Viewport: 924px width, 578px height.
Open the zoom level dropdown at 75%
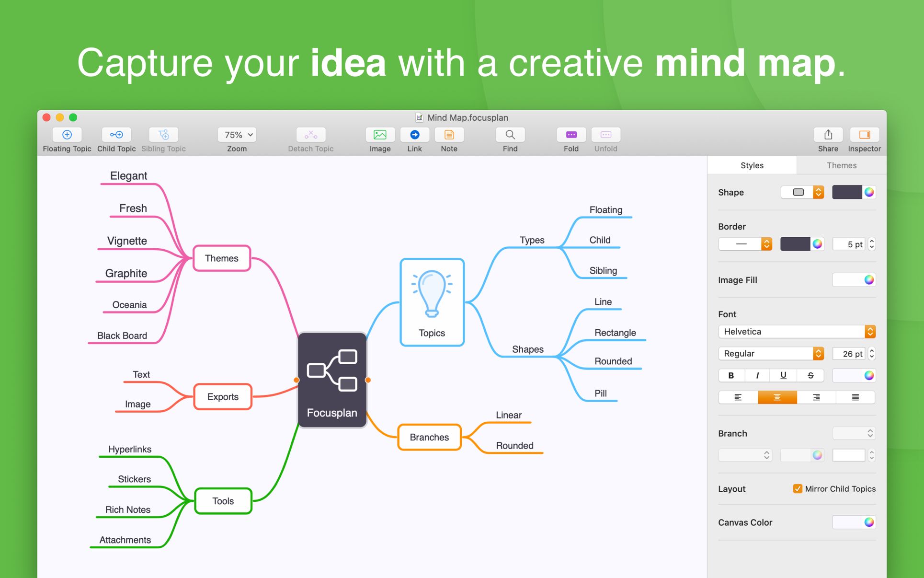point(236,135)
